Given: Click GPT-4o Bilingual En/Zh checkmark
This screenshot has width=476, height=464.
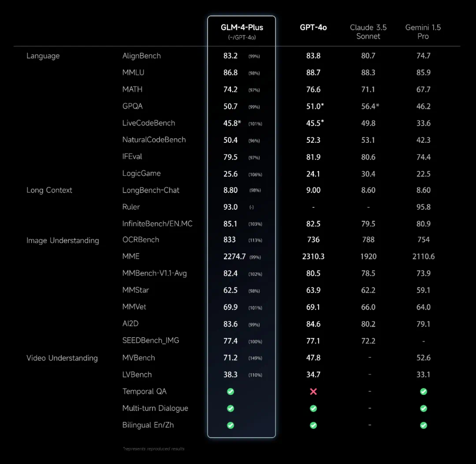Looking at the screenshot, I should coord(313,425).
